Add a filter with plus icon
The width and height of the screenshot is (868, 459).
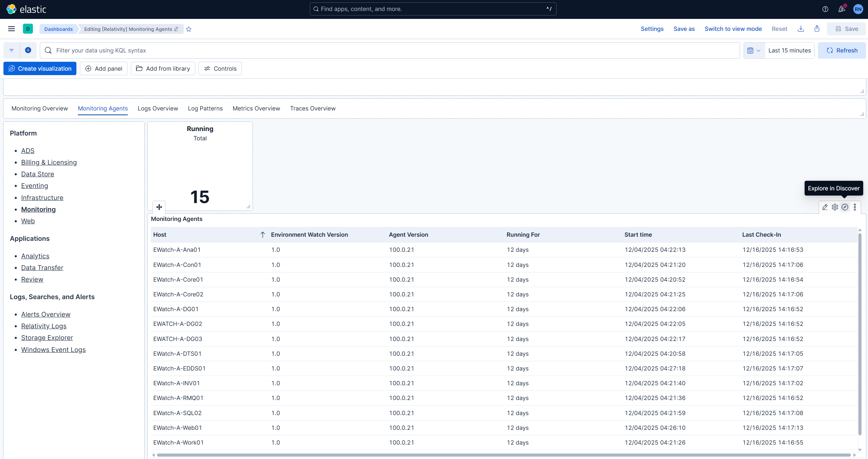[28, 50]
